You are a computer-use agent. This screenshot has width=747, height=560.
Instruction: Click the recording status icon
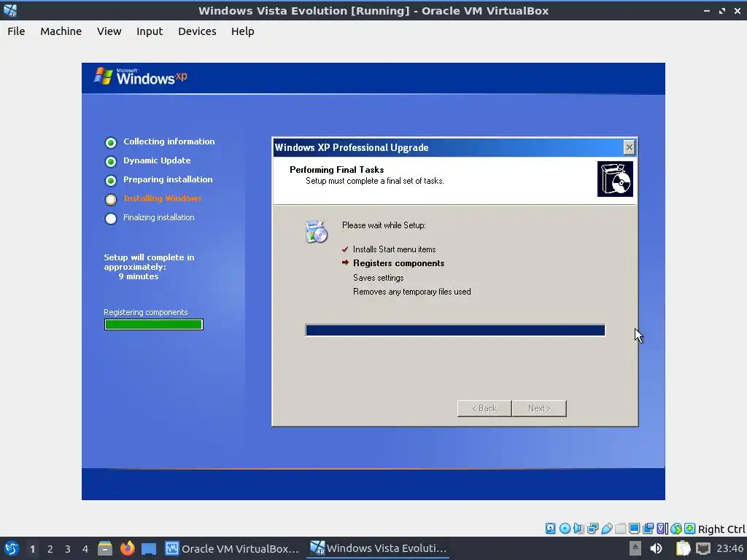click(x=648, y=528)
